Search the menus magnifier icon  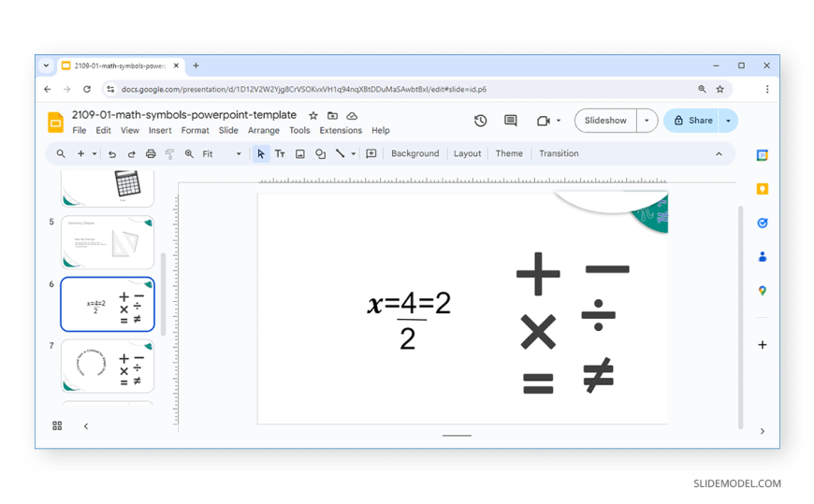click(61, 153)
